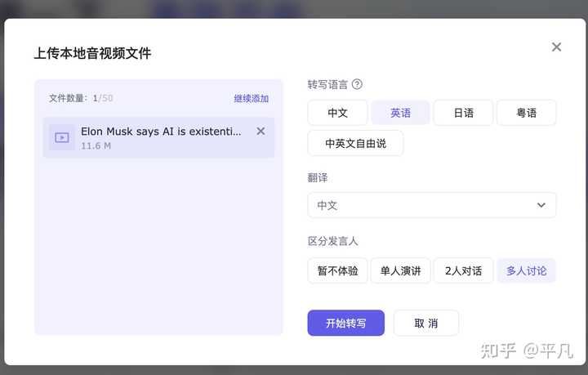
Task: Click the help icon beside 转写语言
Action: click(x=357, y=84)
